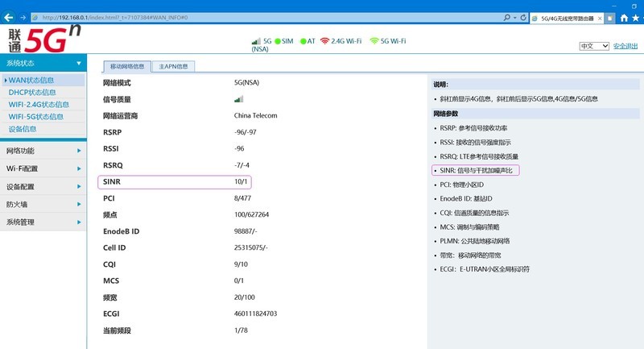
Task: Click the ECGI explanation in 网络参数 list
Action: [485, 269]
